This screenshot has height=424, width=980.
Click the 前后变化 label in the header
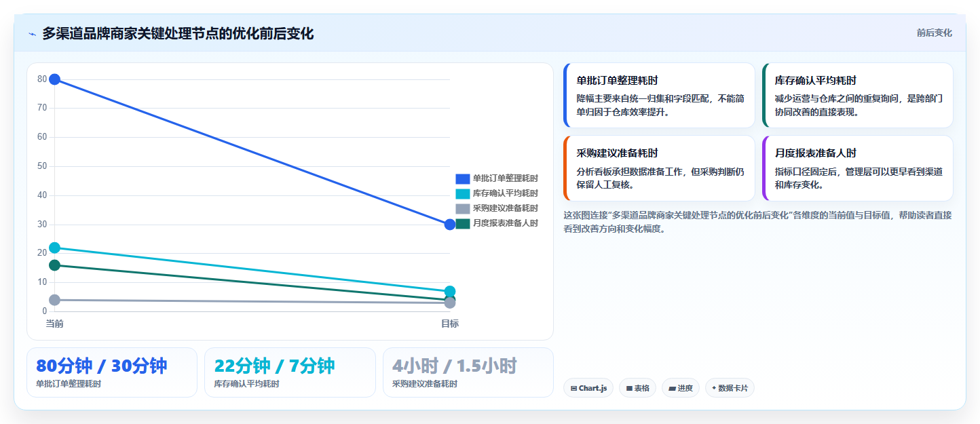pos(934,33)
